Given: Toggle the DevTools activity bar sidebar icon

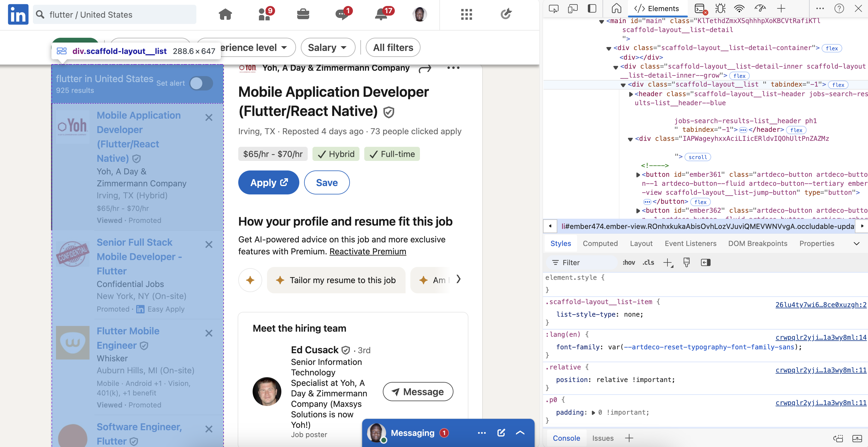Looking at the screenshot, I should coord(592,8).
